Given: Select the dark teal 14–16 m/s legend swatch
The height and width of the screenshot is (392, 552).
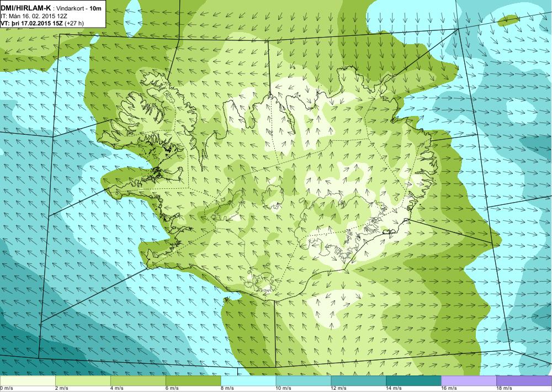Looking at the screenshot, I should coord(414,381).
